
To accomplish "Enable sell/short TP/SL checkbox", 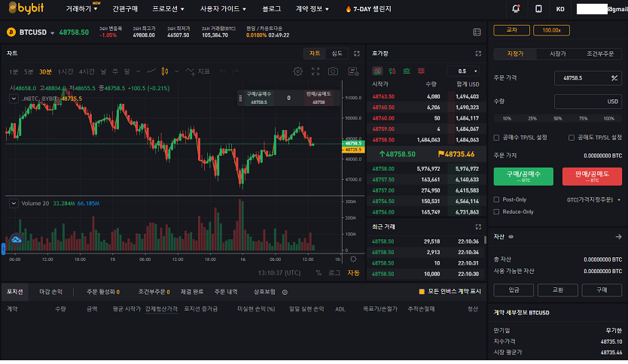I will pyautogui.click(x=572, y=138).
